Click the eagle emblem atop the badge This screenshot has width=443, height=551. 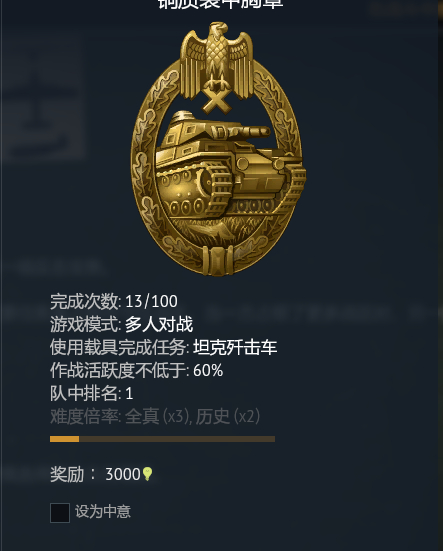pos(217,60)
